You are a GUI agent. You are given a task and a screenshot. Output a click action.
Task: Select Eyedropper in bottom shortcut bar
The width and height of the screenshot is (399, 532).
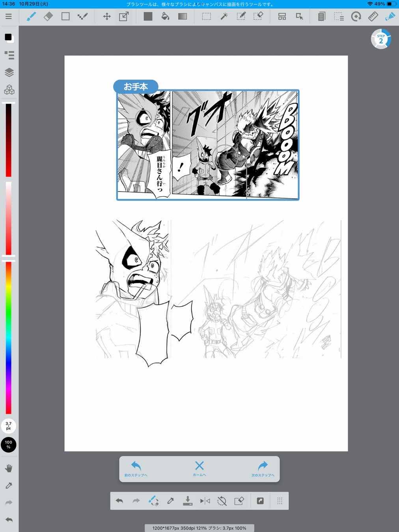click(x=170, y=501)
